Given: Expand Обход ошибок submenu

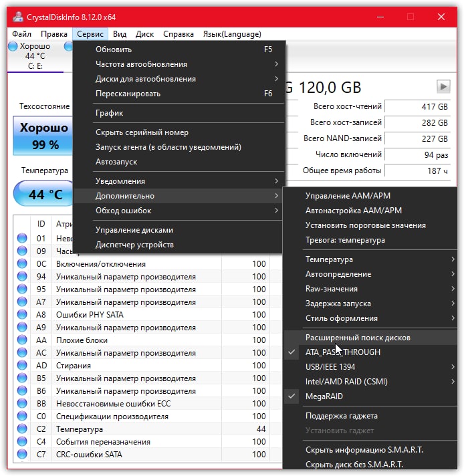Looking at the screenshot, I should (x=179, y=211).
